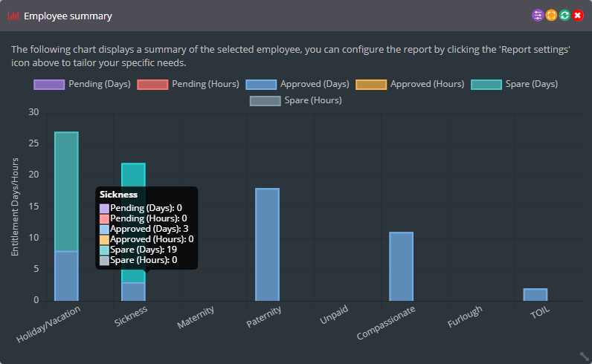Image resolution: width=592 pixels, height=364 pixels.
Task: Open report settings via the purple sliders icon
Action: tap(538, 16)
